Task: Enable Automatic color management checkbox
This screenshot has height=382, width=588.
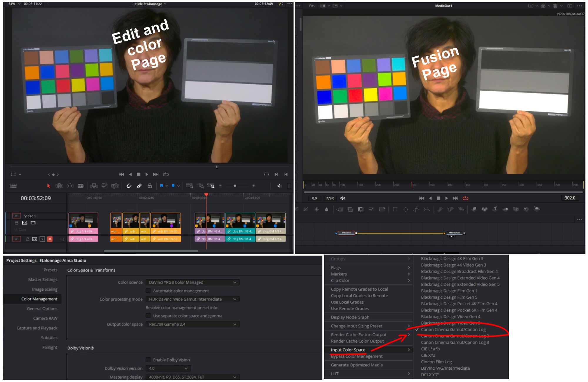Action: (x=148, y=291)
